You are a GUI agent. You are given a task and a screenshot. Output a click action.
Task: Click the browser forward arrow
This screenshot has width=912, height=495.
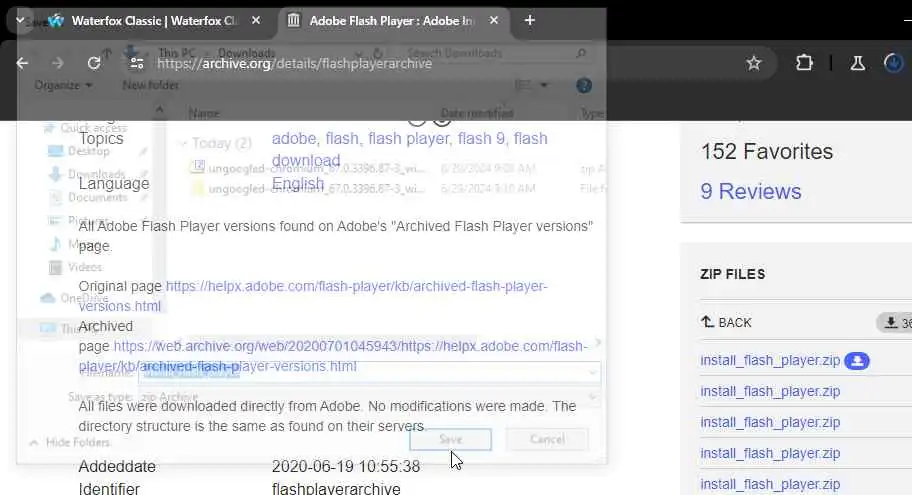point(57,63)
